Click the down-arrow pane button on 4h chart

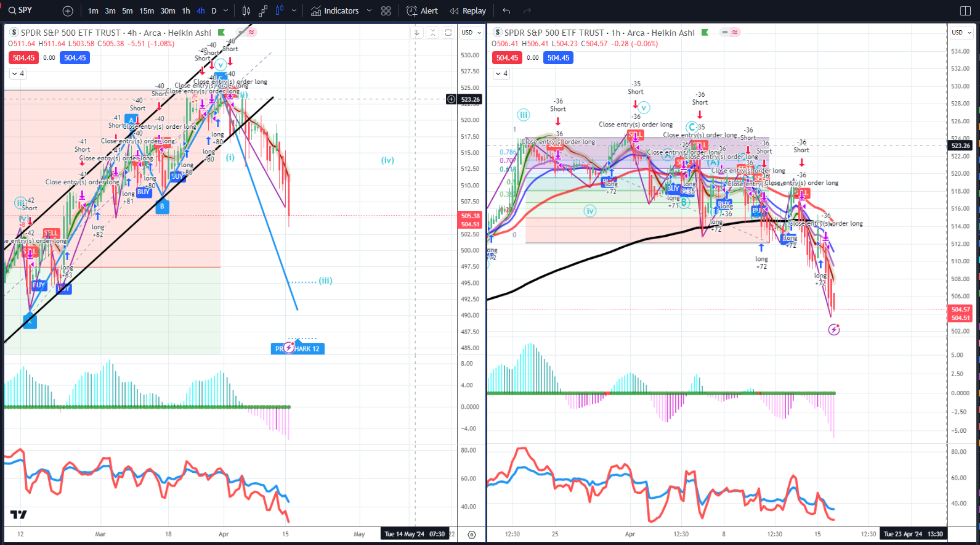[417, 33]
